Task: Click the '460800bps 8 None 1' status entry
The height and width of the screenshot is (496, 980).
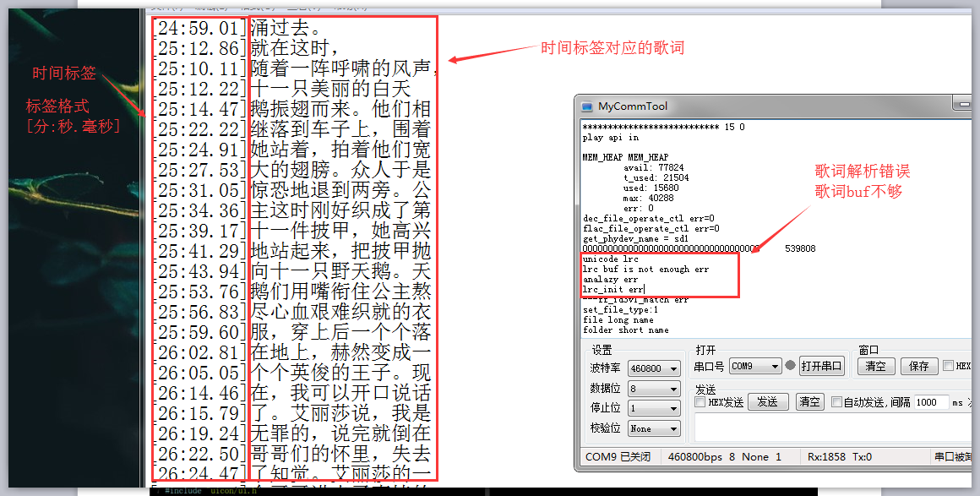Action: [724, 456]
